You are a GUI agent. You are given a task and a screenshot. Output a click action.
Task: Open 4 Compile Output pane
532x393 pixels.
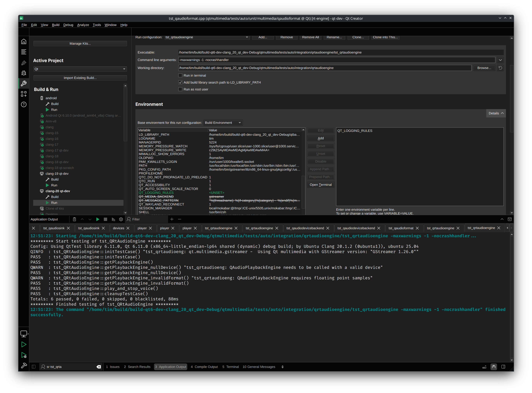click(x=204, y=367)
